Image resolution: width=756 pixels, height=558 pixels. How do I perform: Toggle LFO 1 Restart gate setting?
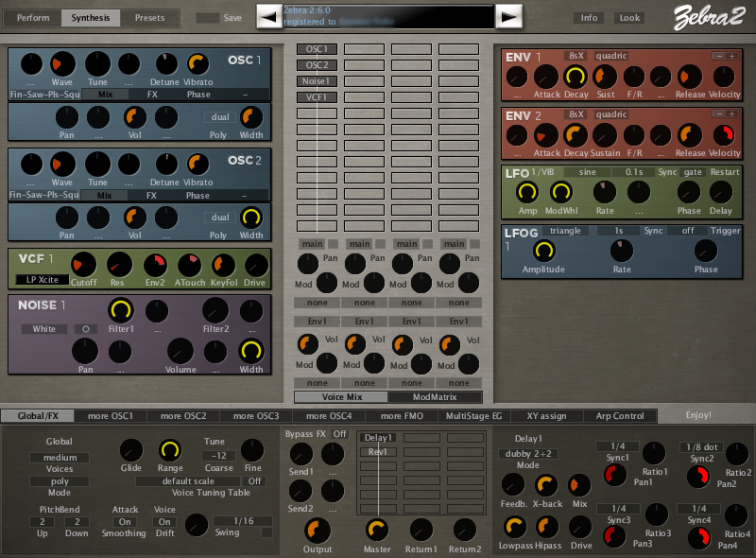click(693, 172)
